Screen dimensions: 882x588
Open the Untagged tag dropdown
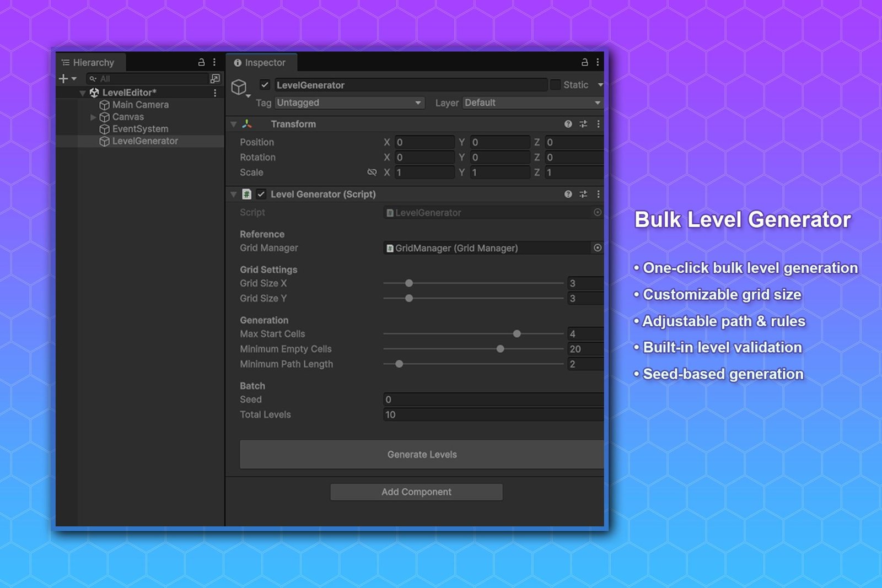coord(349,103)
